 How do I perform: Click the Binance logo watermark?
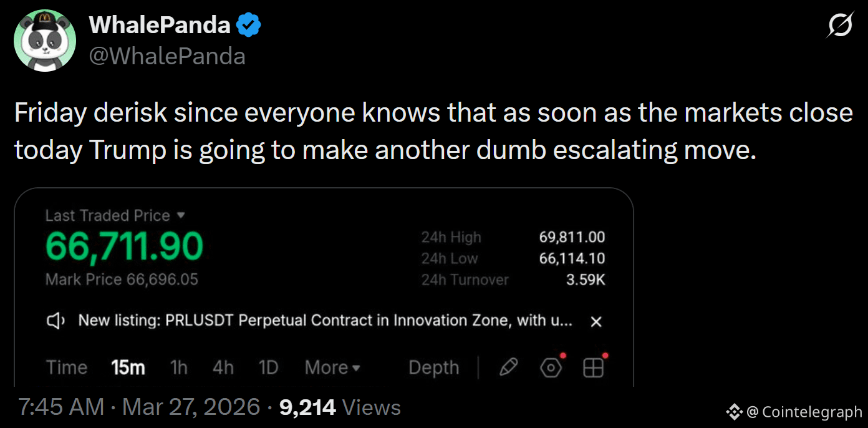[735, 412]
